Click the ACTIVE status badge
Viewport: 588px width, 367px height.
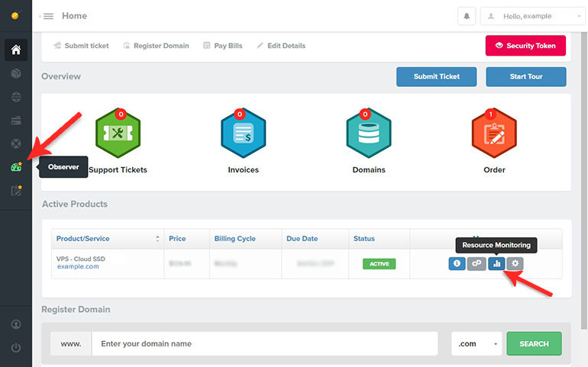[x=379, y=264]
